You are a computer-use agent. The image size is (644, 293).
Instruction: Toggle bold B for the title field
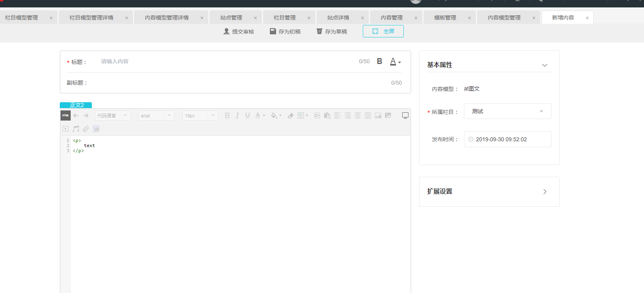379,61
